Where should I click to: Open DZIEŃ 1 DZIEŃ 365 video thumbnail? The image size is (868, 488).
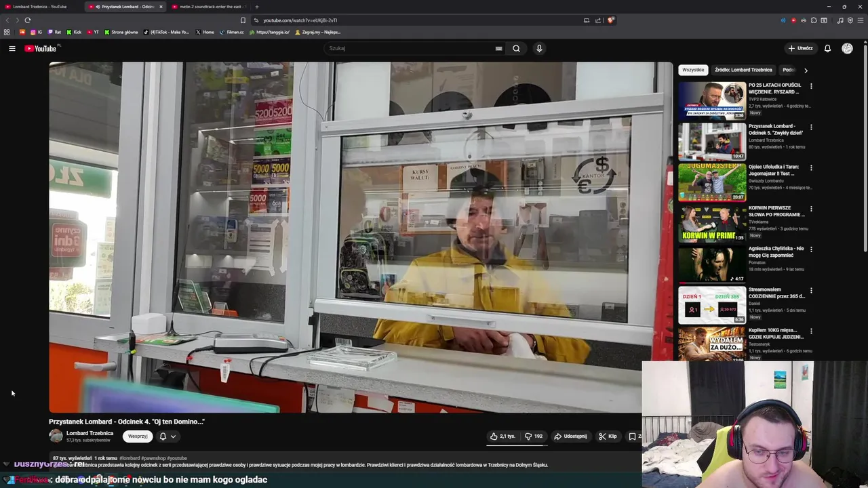[x=712, y=304]
